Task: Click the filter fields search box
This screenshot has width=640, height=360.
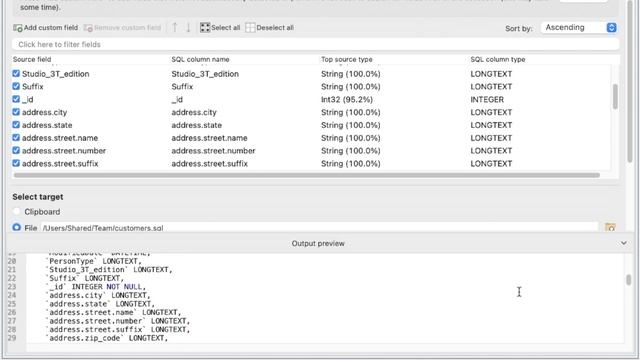Action: 316,44
